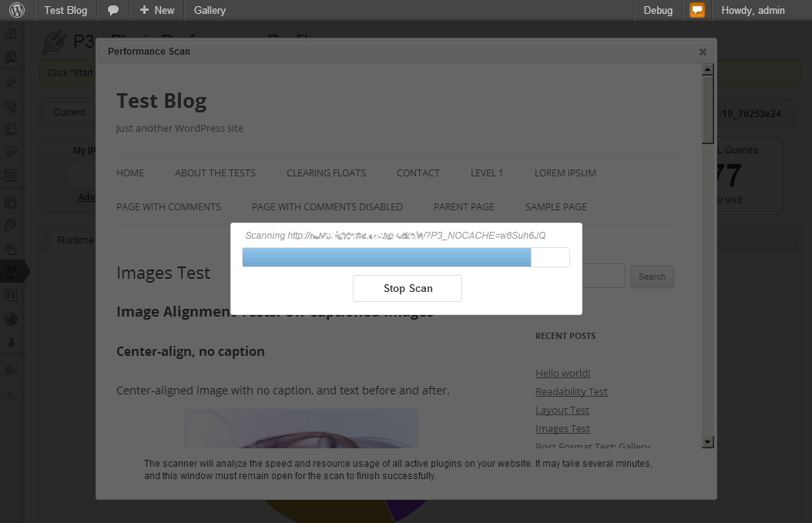Open Dashboard from the sidebar home icon

pos(12,34)
